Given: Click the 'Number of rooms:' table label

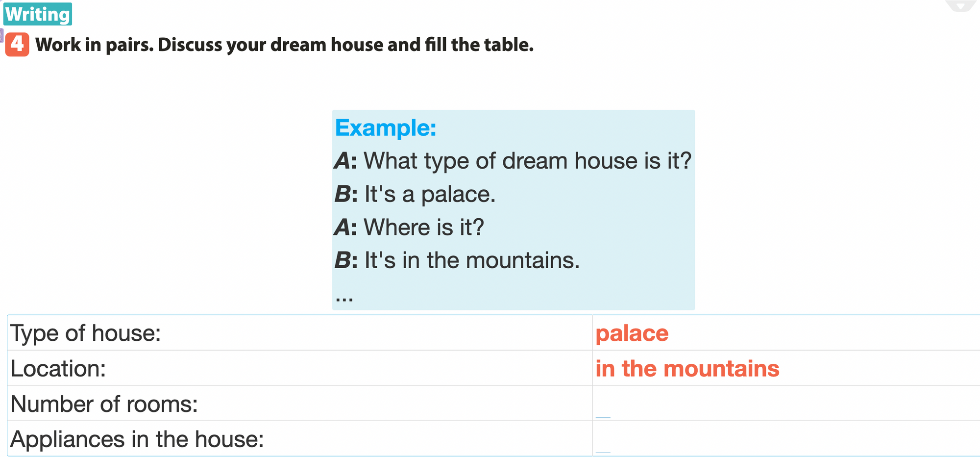Looking at the screenshot, I should click(104, 404).
